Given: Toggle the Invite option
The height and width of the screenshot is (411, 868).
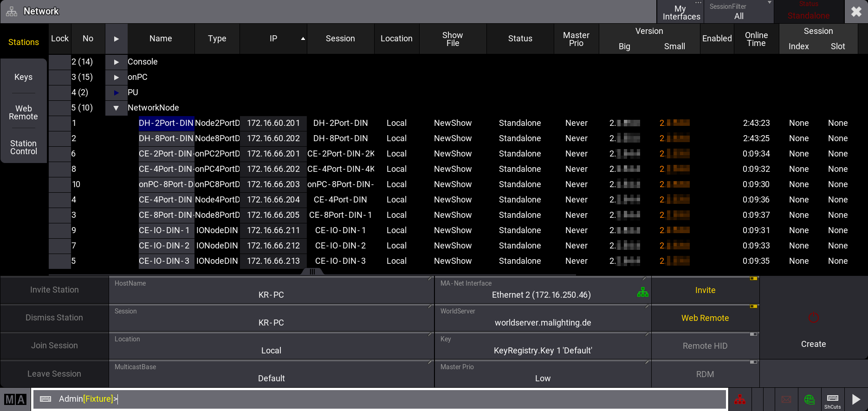Looking at the screenshot, I should point(705,290).
